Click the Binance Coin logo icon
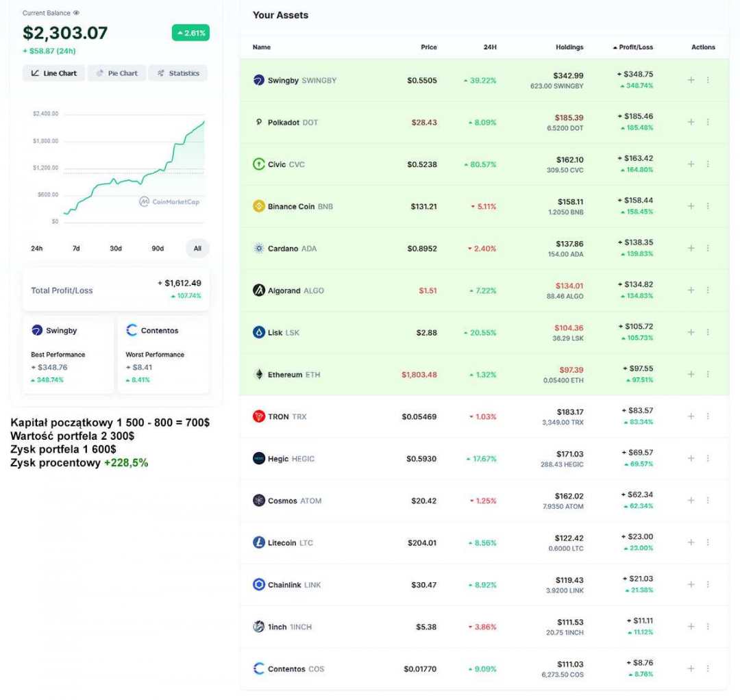Viewport: 740px width, 700px height. pos(258,206)
